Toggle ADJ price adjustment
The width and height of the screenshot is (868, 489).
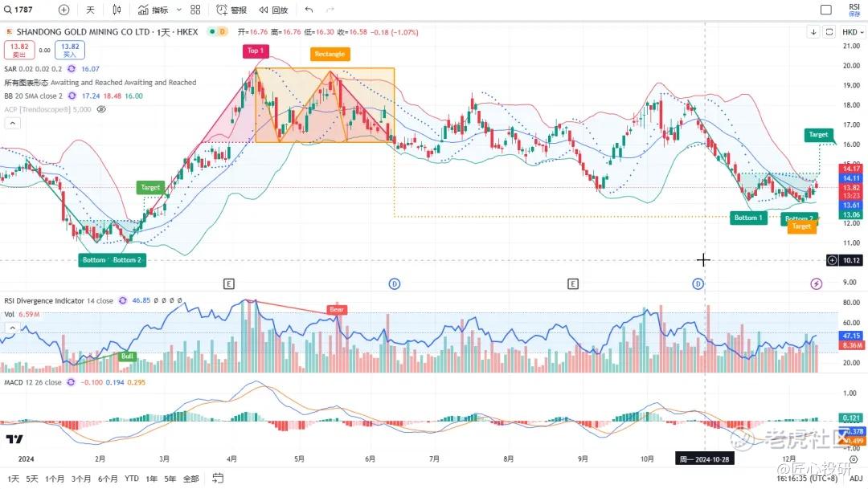tap(856, 479)
